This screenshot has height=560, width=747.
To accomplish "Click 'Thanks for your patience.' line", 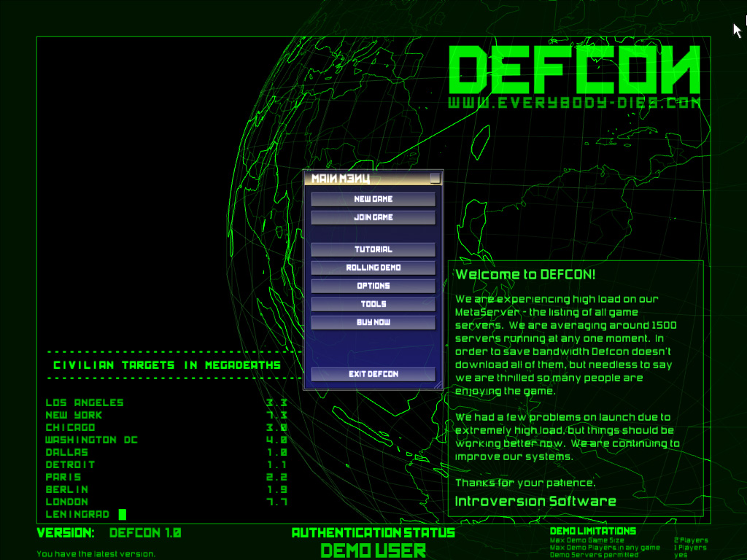I will (x=525, y=483).
